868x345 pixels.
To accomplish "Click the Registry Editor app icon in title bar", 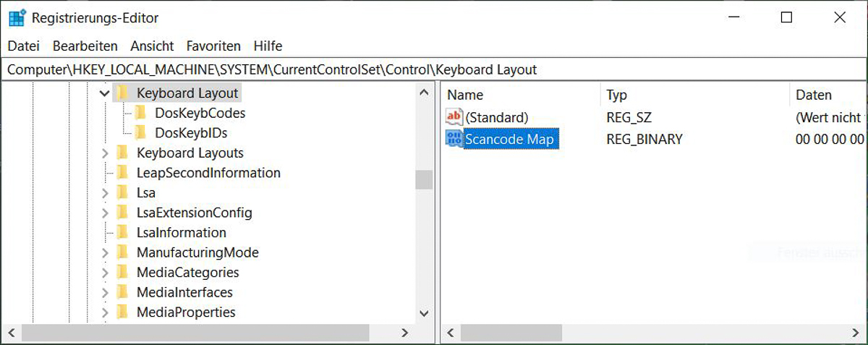I will pos(17,18).
